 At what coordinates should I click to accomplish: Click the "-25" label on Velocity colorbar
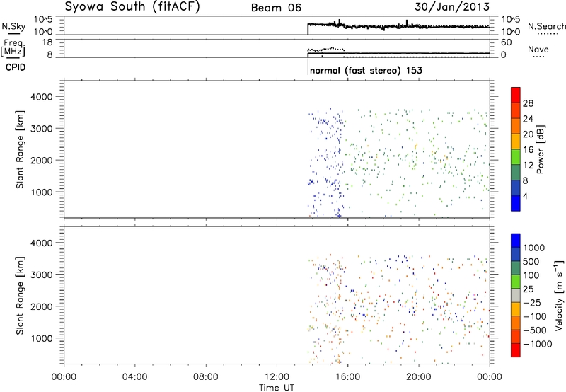click(533, 302)
